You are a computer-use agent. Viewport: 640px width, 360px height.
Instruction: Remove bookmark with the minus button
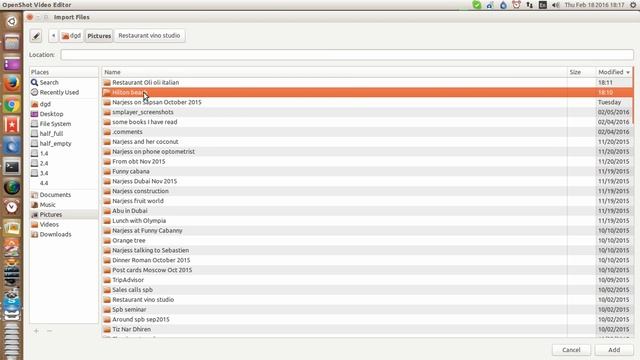click(x=49, y=331)
